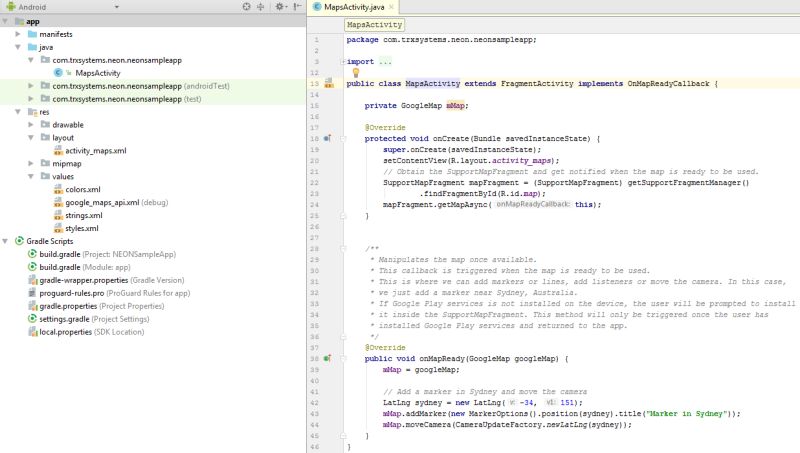Click the intention lightbulb icon in editor
The image size is (800, 453).
tap(356, 73)
